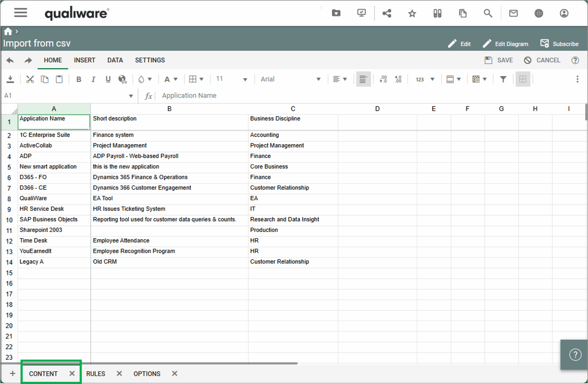Screen dimensions: 588x384
Task: Select column B header
Action: (169, 109)
